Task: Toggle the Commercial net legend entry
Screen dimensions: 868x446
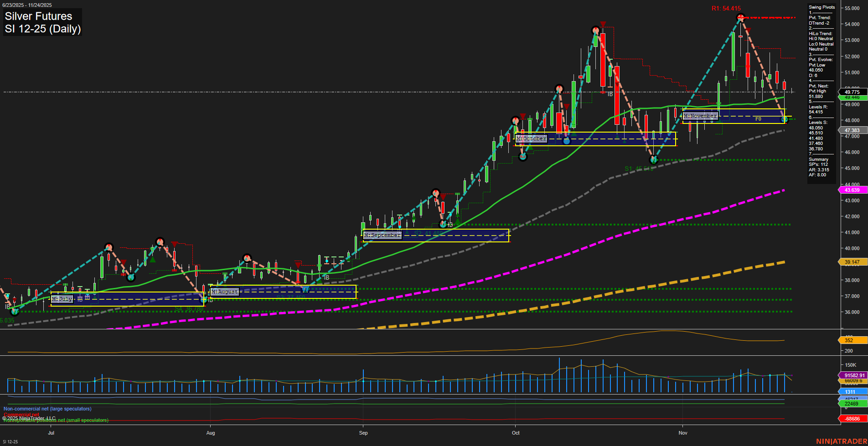Action: (22, 415)
